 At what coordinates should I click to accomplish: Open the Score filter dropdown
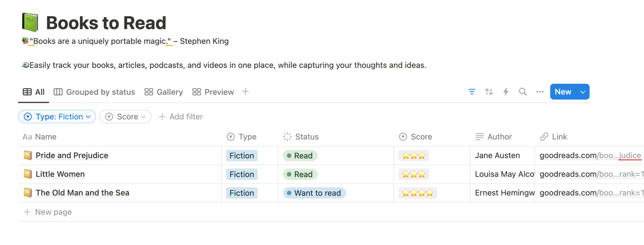click(125, 117)
